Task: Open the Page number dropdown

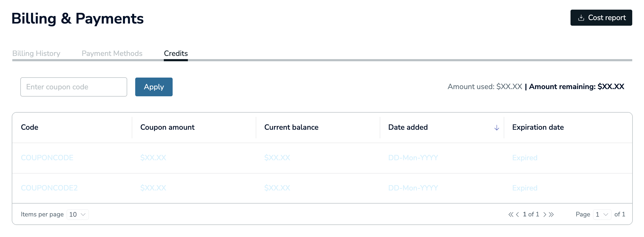Action: tap(602, 215)
